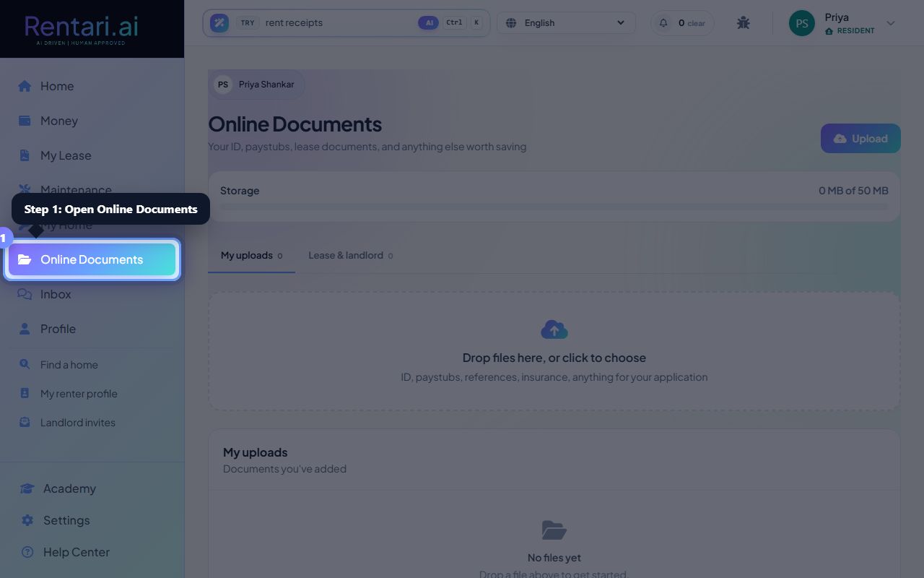Open the Academy page
This screenshot has width=924, height=578.
[x=92, y=488]
